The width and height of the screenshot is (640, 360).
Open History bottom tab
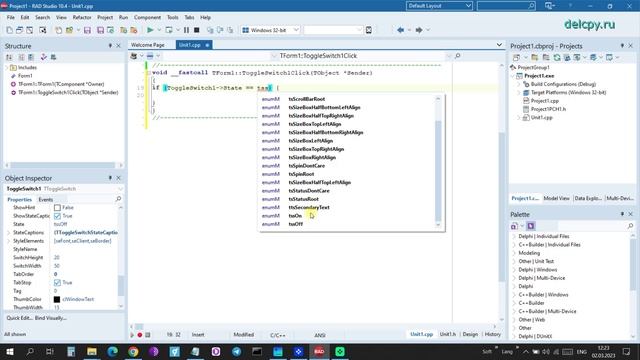click(x=492, y=334)
